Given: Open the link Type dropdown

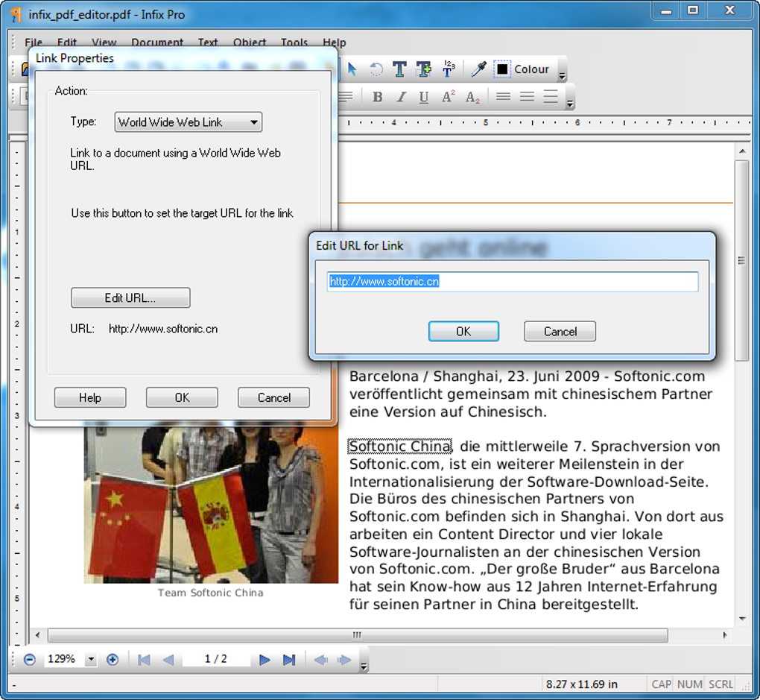Looking at the screenshot, I should (x=188, y=122).
